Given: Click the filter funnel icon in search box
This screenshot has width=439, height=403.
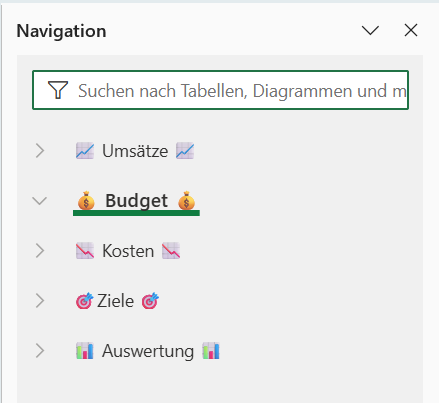Looking at the screenshot, I should click(58, 90).
